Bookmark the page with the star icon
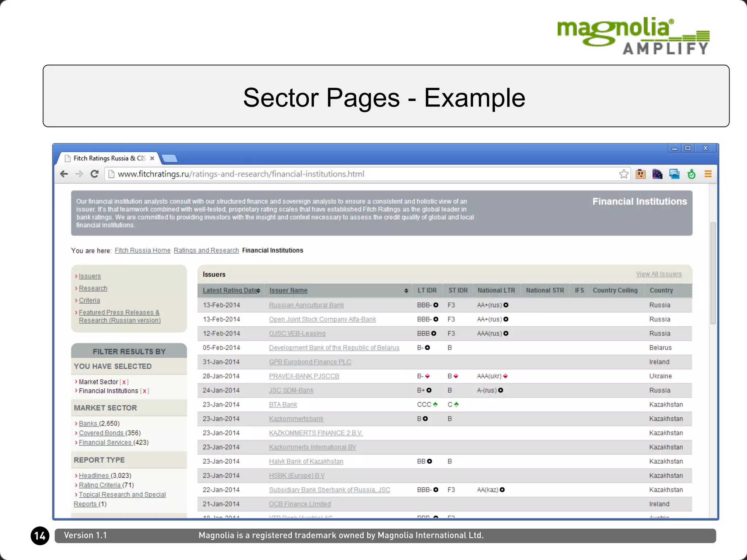Image resolution: width=747 pixels, height=560 pixels. click(x=624, y=174)
